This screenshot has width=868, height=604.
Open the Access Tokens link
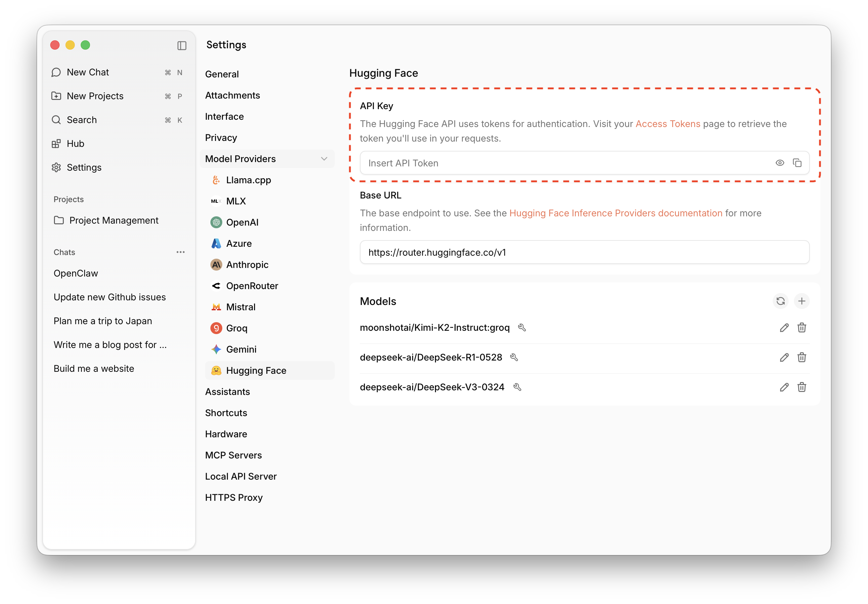point(668,124)
